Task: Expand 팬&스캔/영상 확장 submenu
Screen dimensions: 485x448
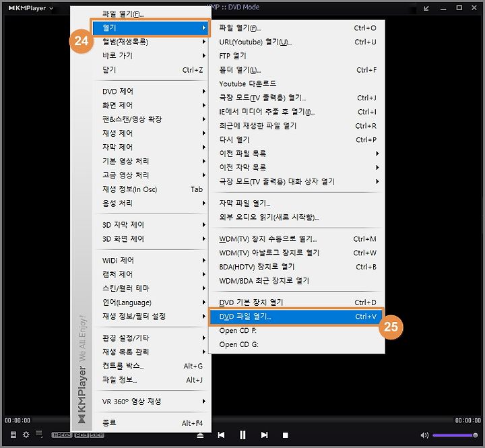Action: [151, 119]
